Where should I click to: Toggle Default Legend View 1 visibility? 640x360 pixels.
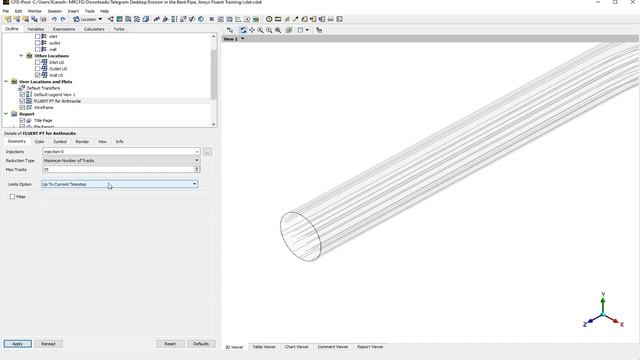pyautogui.click(x=22, y=95)
